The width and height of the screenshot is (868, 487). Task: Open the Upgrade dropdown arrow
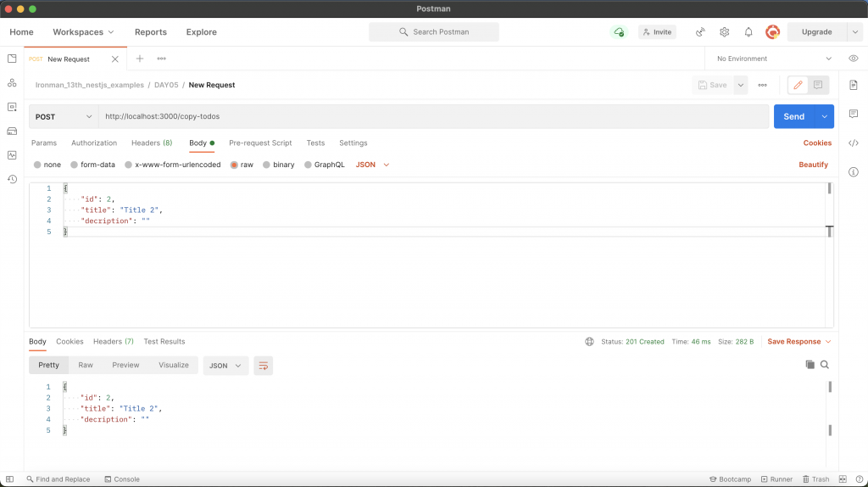(855, 32)
